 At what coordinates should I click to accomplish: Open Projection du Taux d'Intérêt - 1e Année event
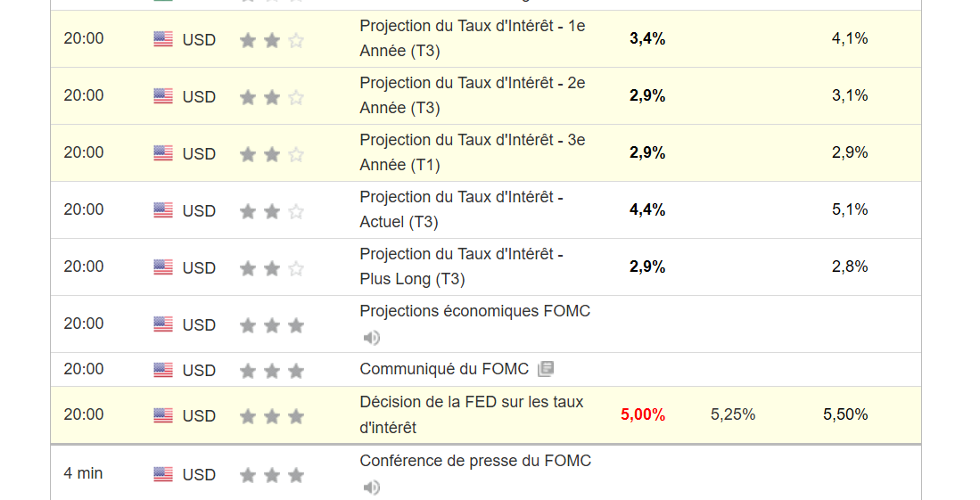[x=472, y=38]
